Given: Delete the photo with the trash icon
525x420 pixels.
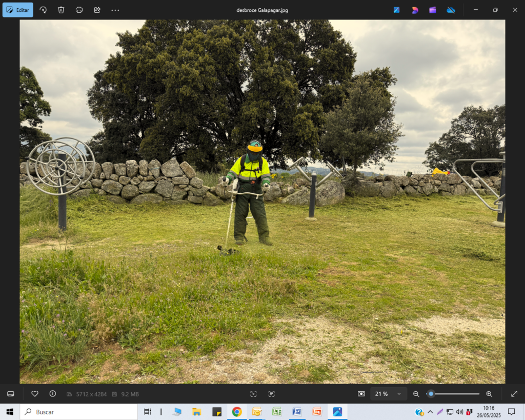Looking at the screenshot, I should point(61,10).
